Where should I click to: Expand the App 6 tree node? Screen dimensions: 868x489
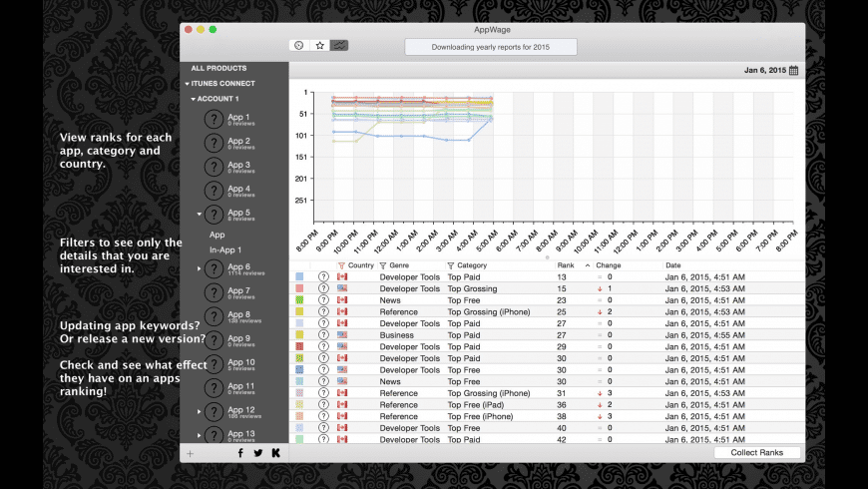pyautogui.click(x=200, y=268)
